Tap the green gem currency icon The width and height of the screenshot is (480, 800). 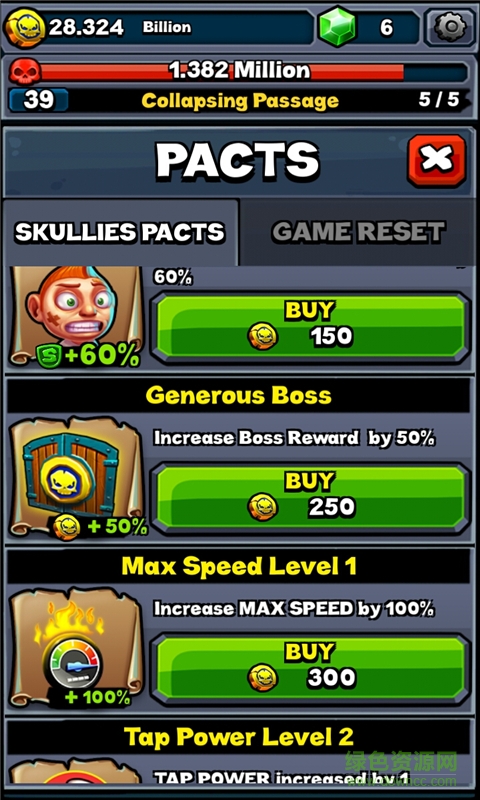337,28
